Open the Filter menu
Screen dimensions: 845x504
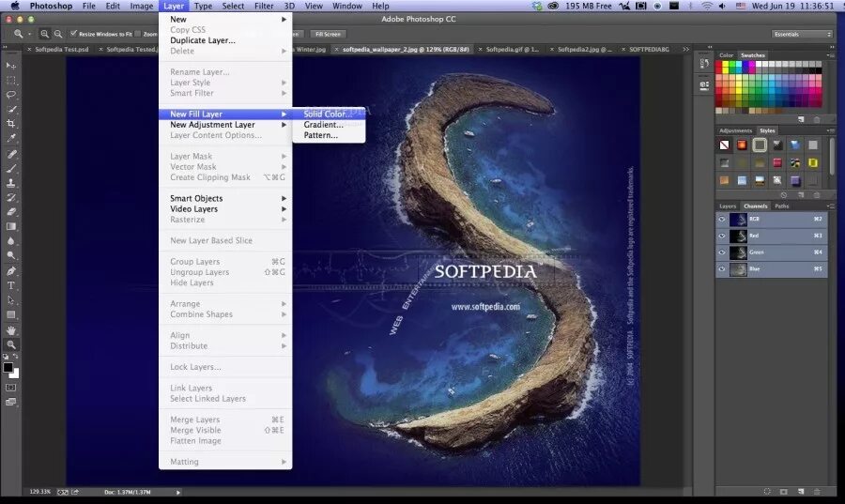(x=264, y=6)
